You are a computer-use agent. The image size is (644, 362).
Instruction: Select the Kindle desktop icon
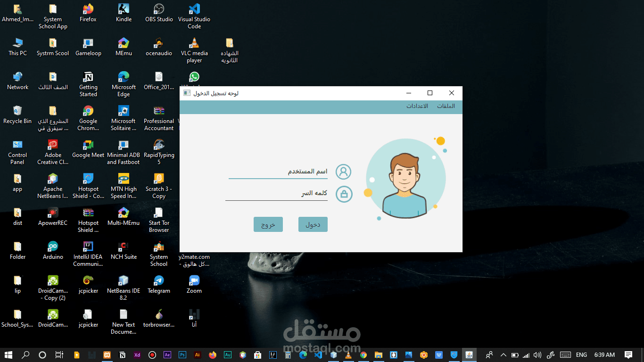click(x=124, y=13)
